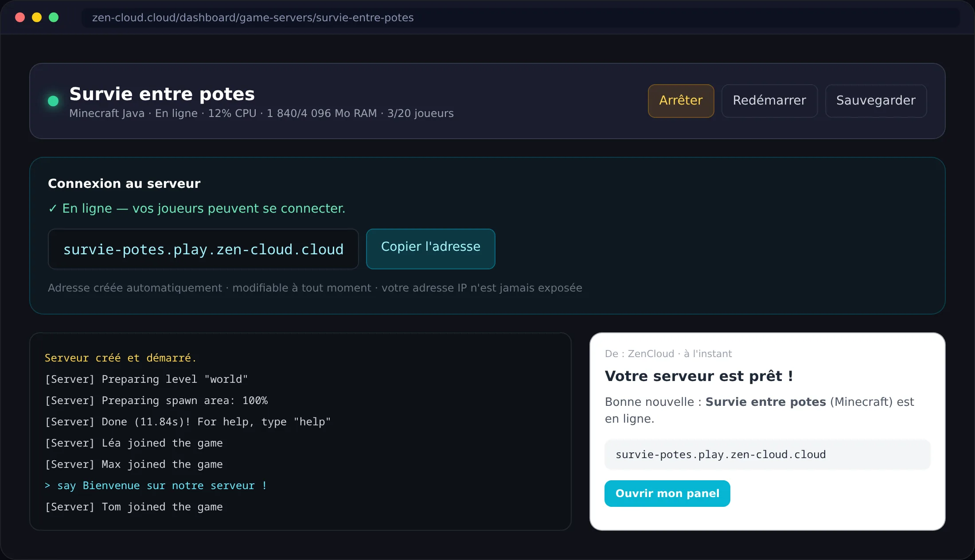
Task: Copy the address with Copier l'adresse
Action: 430,249
